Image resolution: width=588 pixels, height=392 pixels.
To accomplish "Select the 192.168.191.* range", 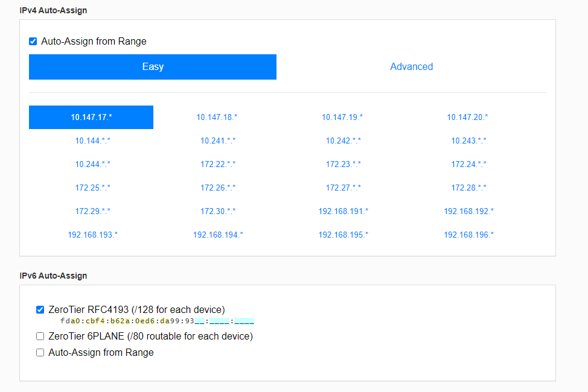I will [343, 211].
